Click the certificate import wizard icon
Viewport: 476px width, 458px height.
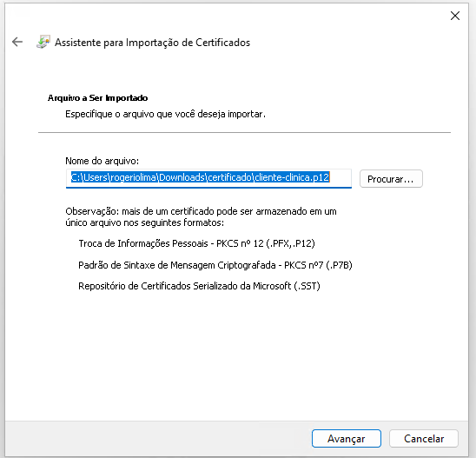pos(43,42)
